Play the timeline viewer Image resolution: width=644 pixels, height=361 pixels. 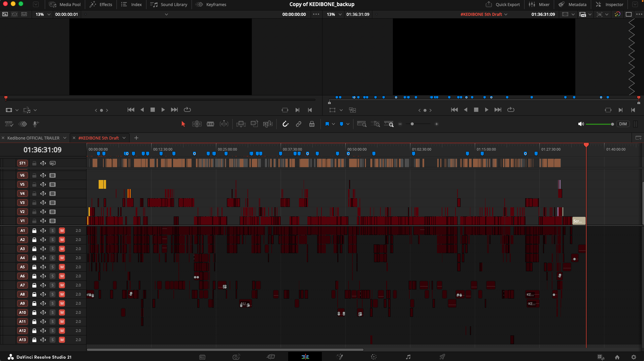click(x=486, y=110)
